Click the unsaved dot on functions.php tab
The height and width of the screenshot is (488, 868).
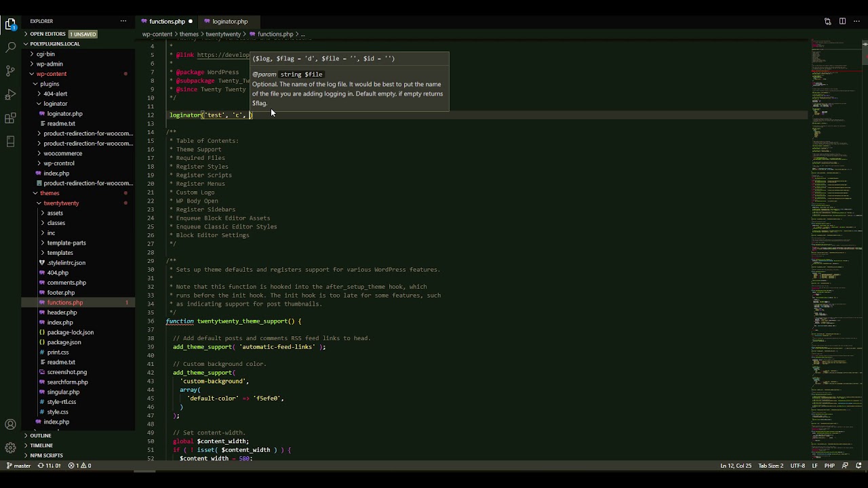click(x=190, y=22)
